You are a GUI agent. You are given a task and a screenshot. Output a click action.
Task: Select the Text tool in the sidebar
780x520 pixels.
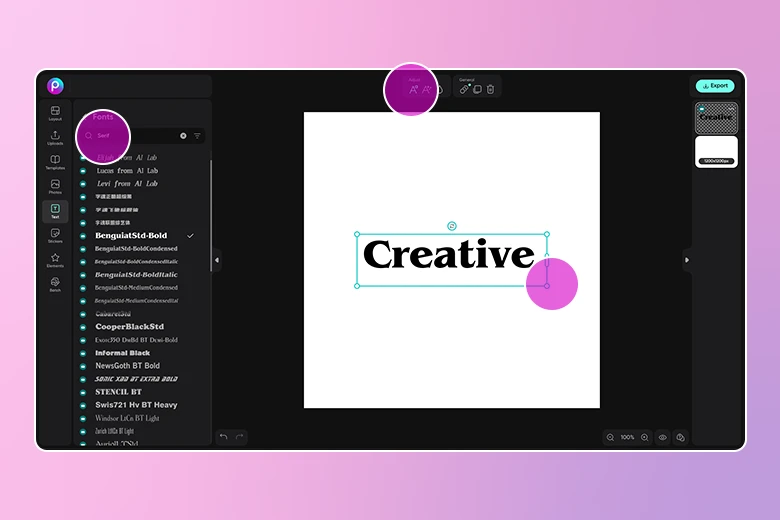[55, 211]
